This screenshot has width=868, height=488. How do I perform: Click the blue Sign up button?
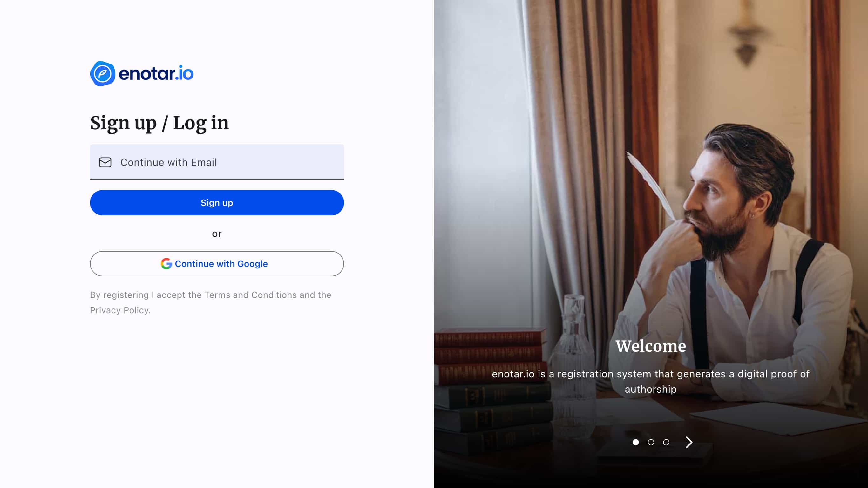tap(217, 203)
